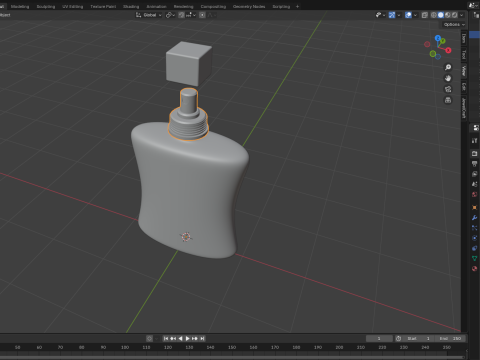
Task: Open the Object properties orange square icon
Action: pyautogui.click(x=475, y=207)
